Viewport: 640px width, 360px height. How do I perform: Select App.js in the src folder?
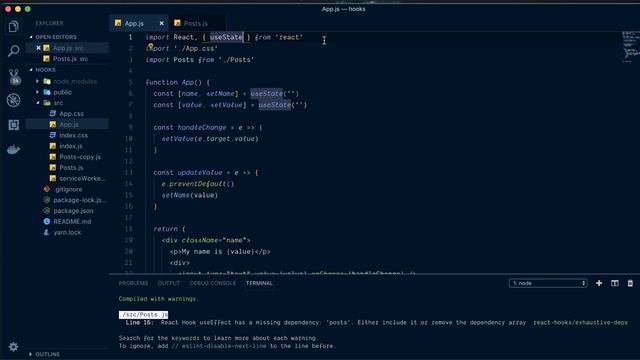coord(69,124)
